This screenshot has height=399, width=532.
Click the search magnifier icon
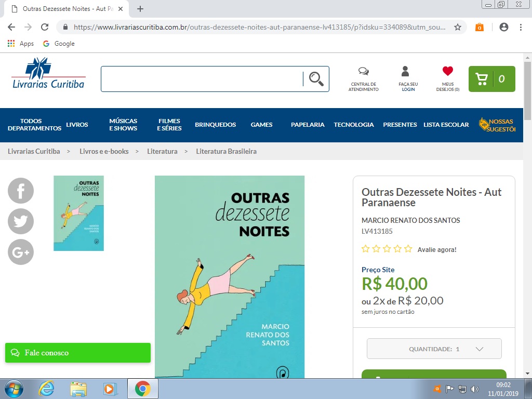[x=316, y=79]
